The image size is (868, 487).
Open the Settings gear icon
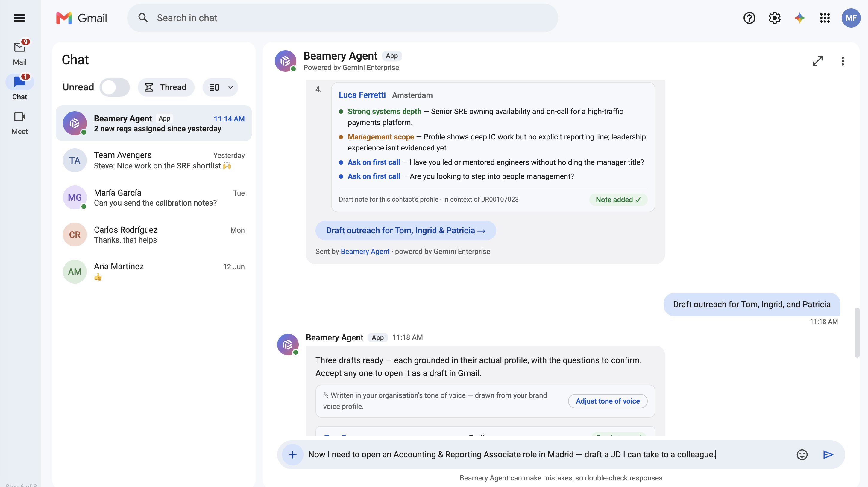(x=774, y=18)
